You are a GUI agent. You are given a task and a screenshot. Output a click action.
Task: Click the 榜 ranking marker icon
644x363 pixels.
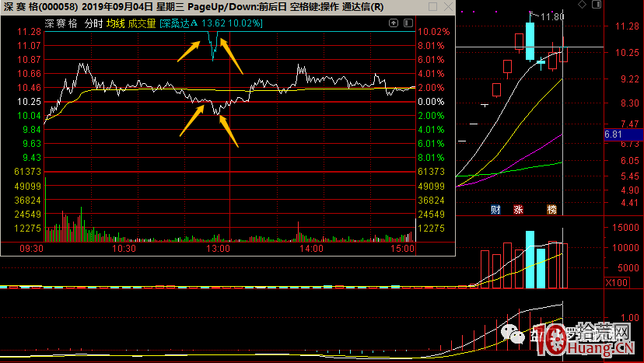coord(551,210)
